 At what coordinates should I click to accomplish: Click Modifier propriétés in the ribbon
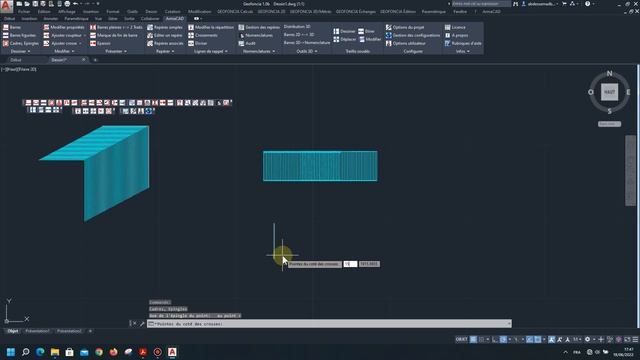point(64,27)
